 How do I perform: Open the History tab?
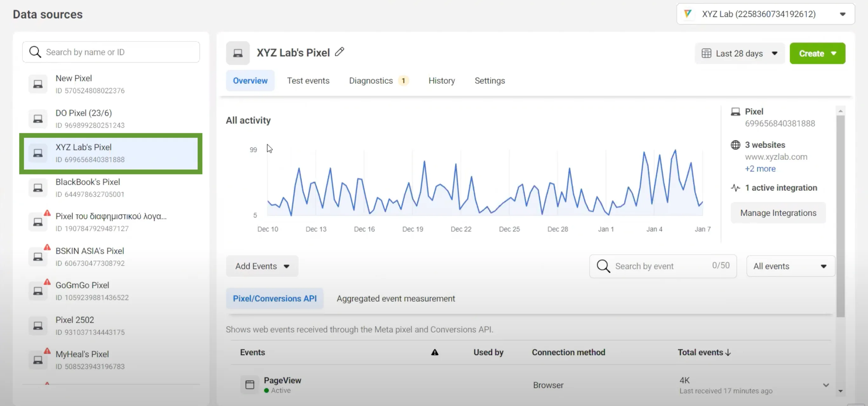click(441, 81)
